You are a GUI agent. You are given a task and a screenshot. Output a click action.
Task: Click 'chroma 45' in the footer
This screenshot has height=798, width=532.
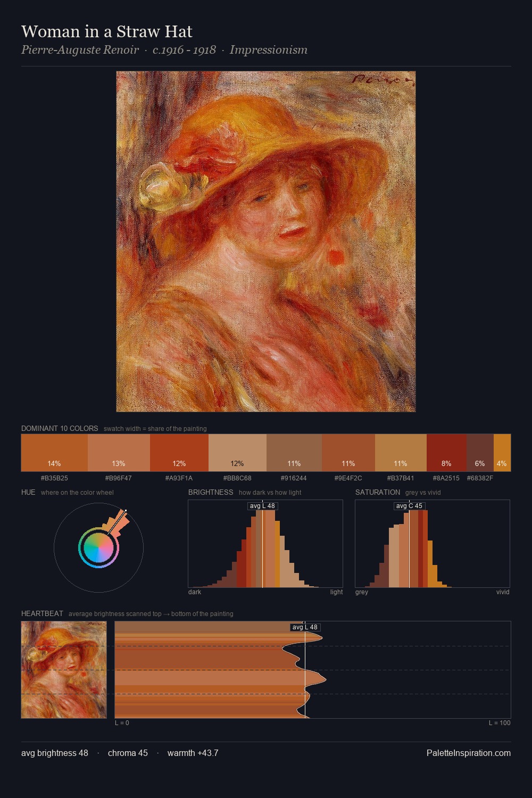coord(128,753)
